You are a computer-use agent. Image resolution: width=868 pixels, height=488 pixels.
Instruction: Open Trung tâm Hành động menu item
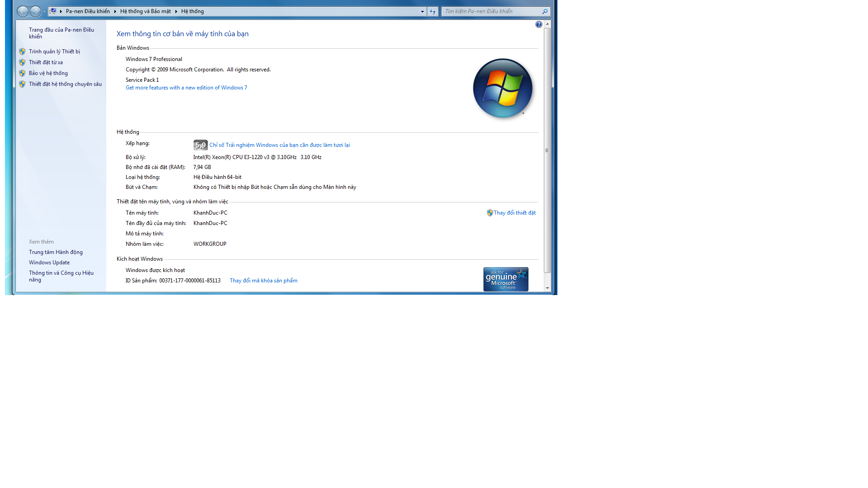tap(56, 251)
